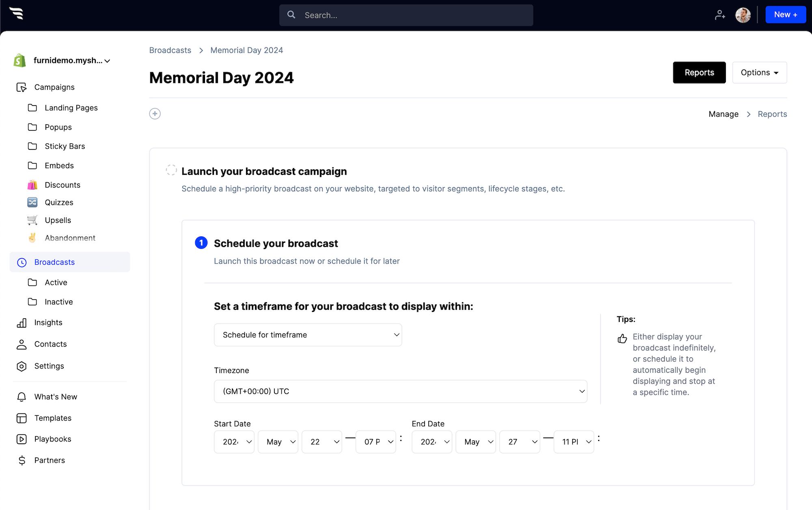Click the Insights bar chart icon

22,323
